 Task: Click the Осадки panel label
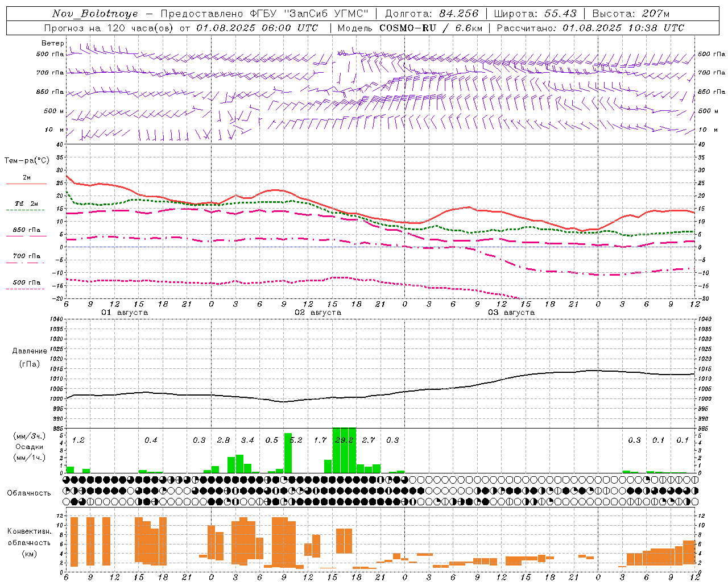tap(30, 447)
